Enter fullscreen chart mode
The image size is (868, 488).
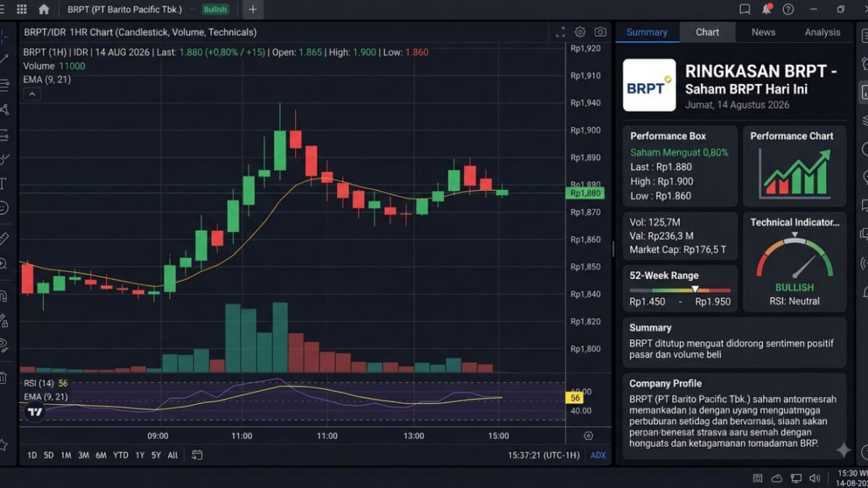560,32
